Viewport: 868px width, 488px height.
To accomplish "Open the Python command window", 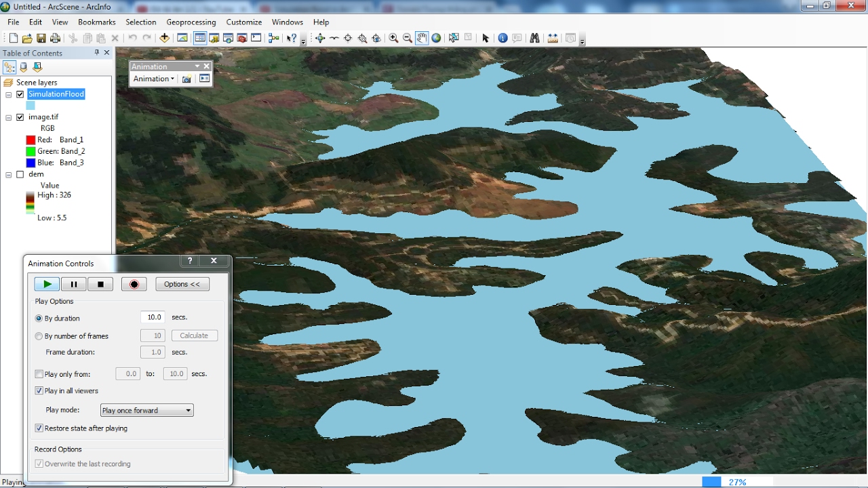I will (256, 39).
